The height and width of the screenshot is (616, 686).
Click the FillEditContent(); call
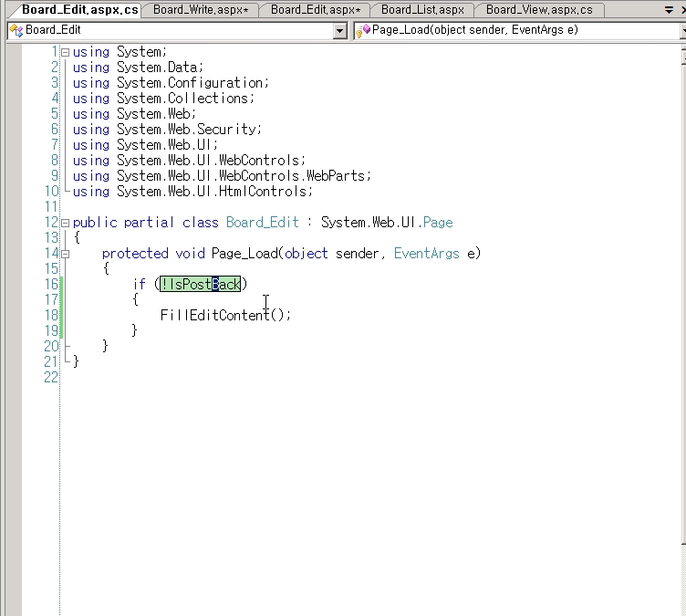click(x=225, y=315)
